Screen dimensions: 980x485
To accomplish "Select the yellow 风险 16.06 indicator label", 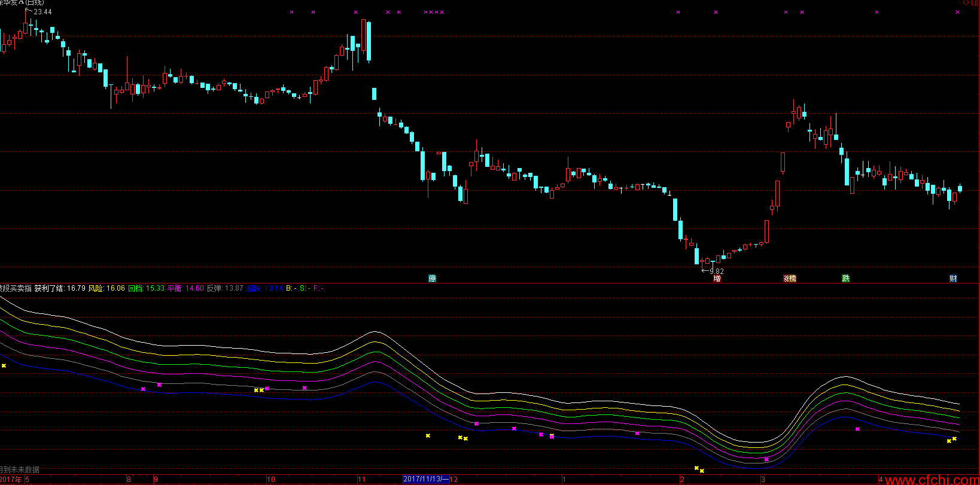I will click(x=106, y=288).
